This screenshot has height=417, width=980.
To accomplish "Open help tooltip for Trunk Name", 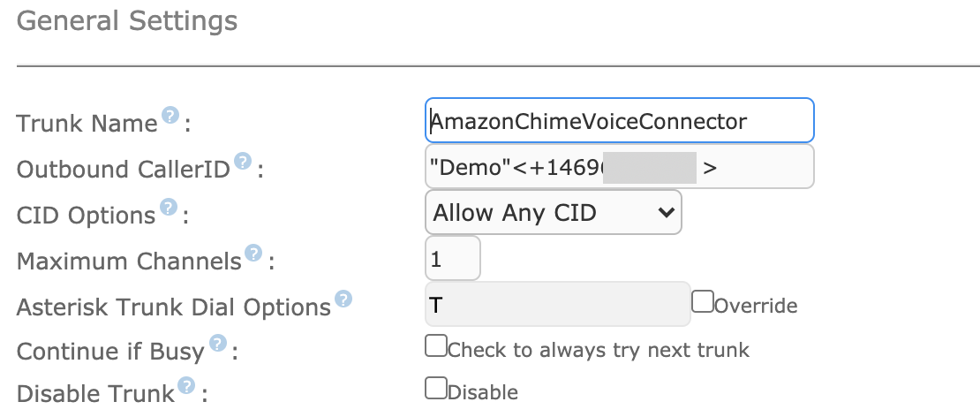I will pos(170,115).
